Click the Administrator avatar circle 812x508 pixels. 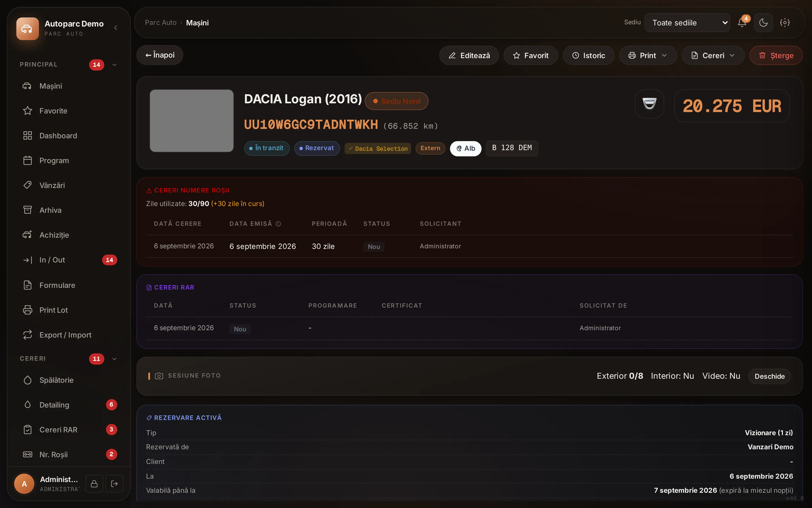point(24,484)
